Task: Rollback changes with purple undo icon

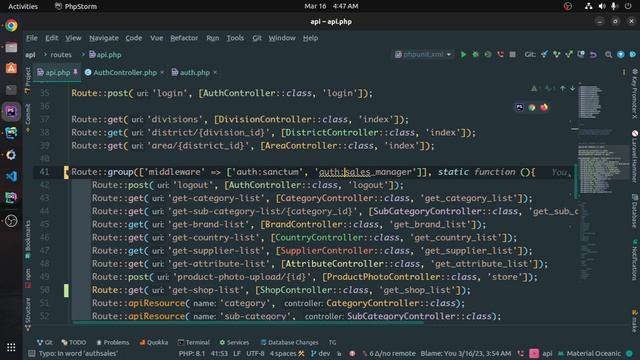Action: [593, 54]
